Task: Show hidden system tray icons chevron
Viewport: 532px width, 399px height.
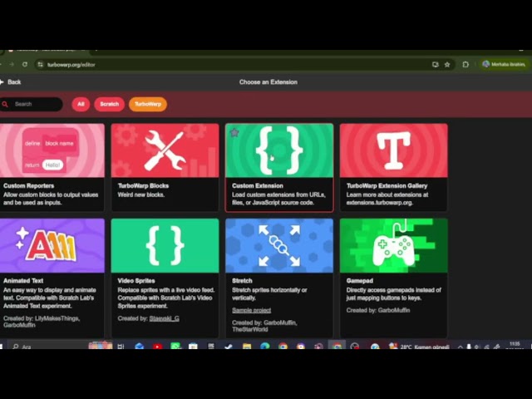Action: click(x=460, y=347)
